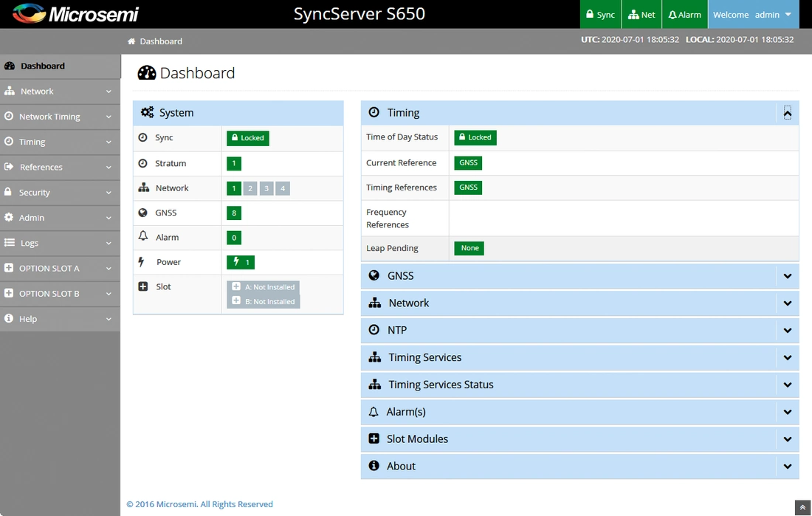Expand the Timing Services Status panel chevron
The height and width of the screenshot is (516, 812).
pyautogui.click(x=788, y=385)
